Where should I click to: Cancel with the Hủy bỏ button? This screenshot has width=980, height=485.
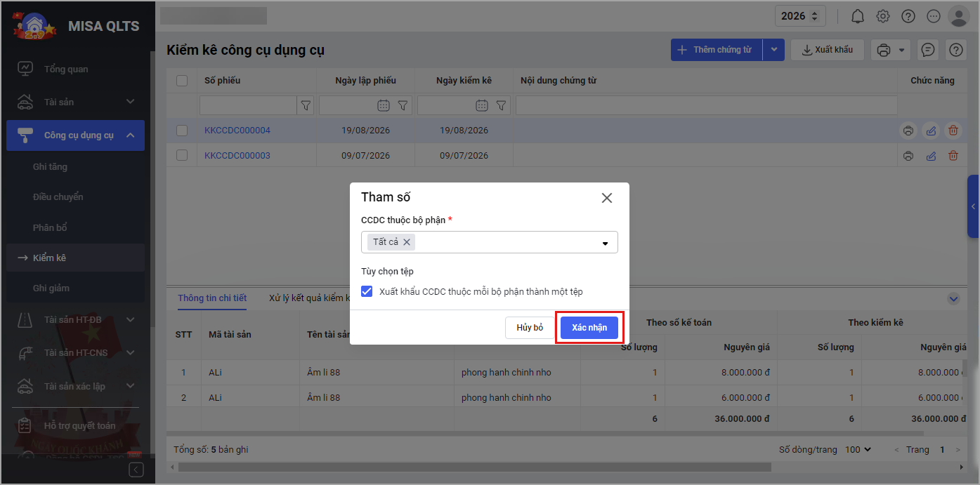point(530,328)
